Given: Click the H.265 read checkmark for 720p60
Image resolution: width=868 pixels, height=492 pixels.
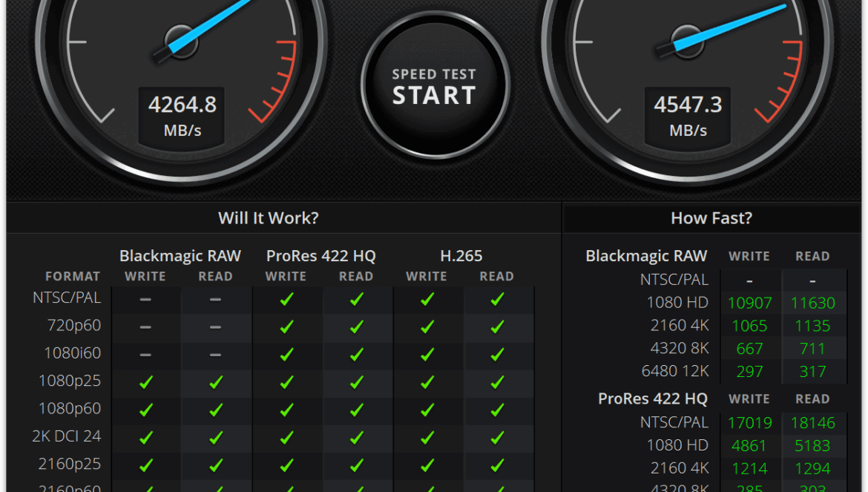Looking at the screenshot, I should 498,327.
